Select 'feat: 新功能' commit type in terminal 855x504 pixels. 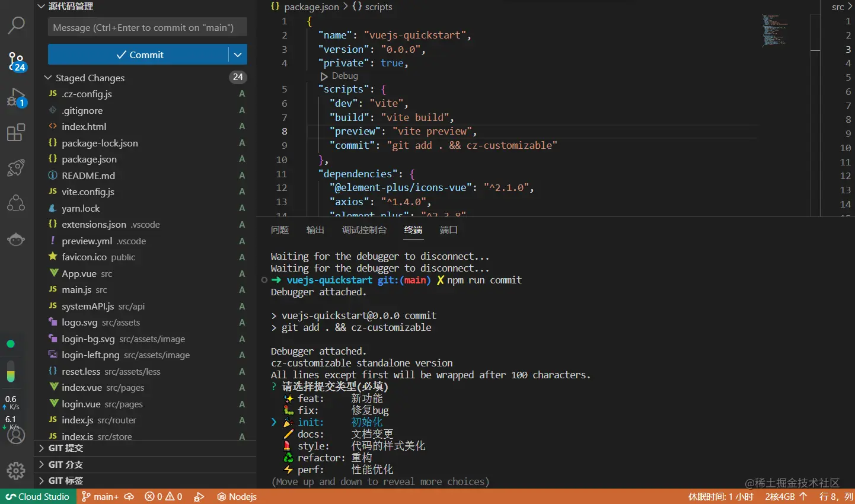click(334, 398)
